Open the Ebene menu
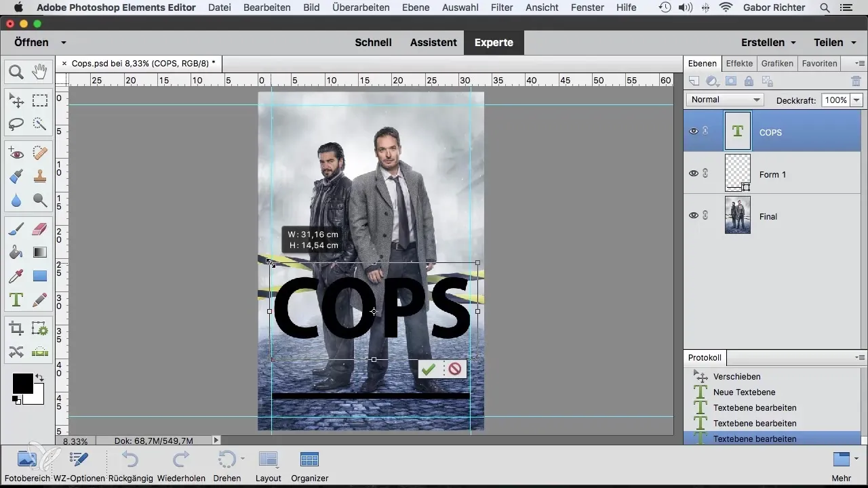 click(416, 7)
